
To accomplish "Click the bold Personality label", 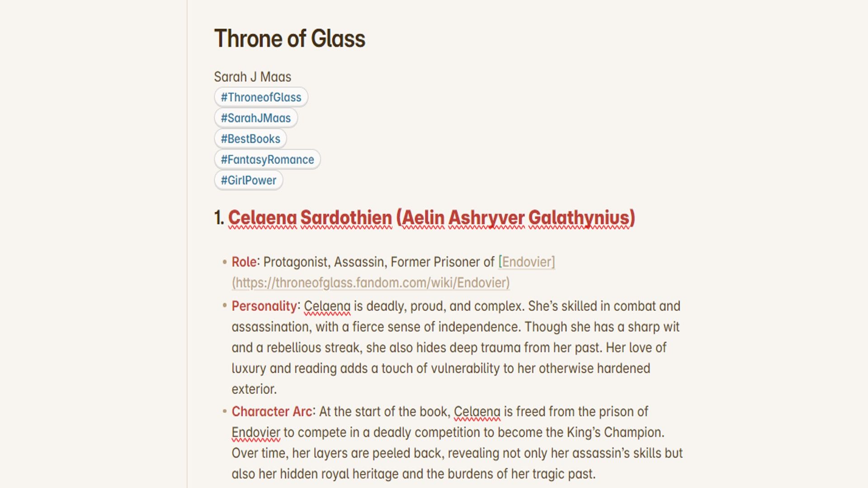I will coord(264,306).
